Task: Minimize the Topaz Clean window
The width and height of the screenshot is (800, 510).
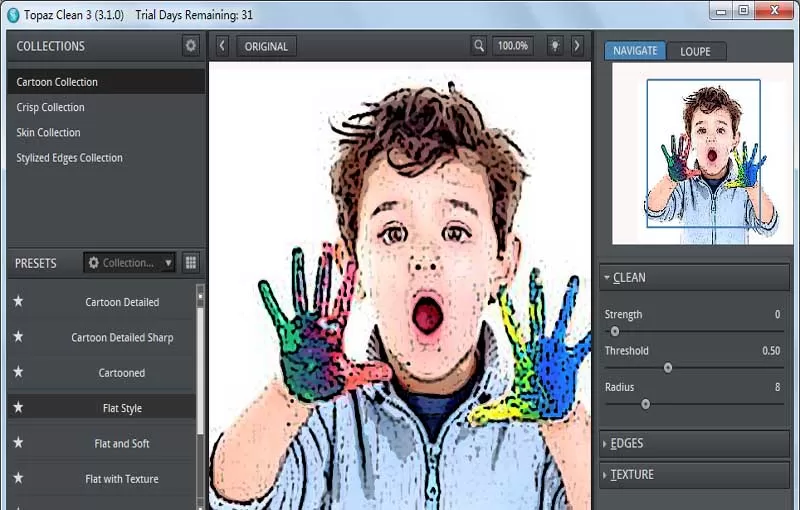Action: click(720, 11)
